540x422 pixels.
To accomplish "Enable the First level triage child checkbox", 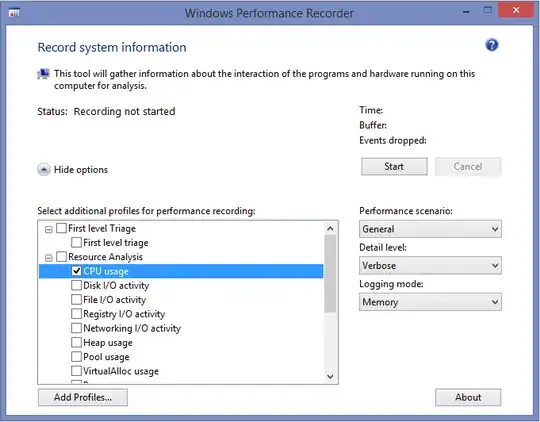I will click(76, 243).
